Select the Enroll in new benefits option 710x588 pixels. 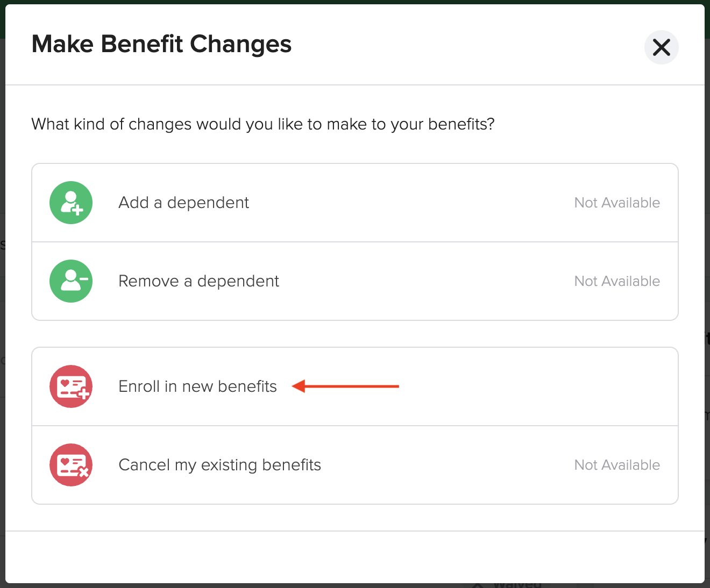197,386
